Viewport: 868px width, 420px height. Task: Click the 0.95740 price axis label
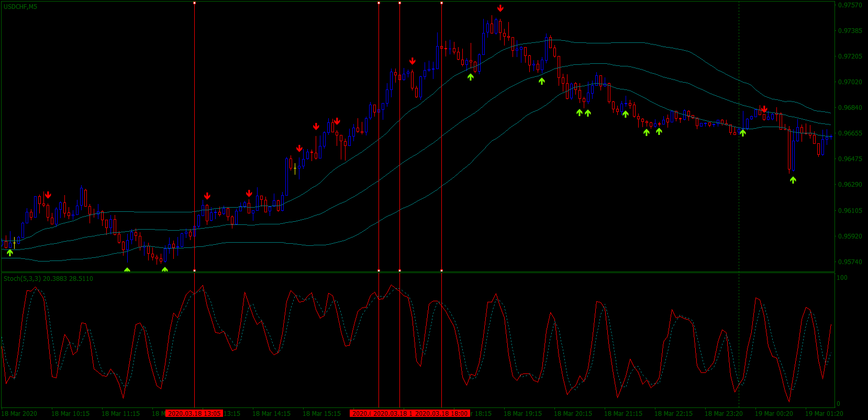(x=850, y=262)
